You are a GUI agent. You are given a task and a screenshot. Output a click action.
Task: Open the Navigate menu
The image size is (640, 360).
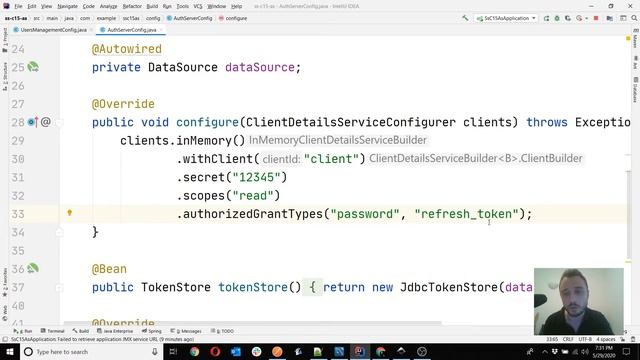(x=67, y=6)
